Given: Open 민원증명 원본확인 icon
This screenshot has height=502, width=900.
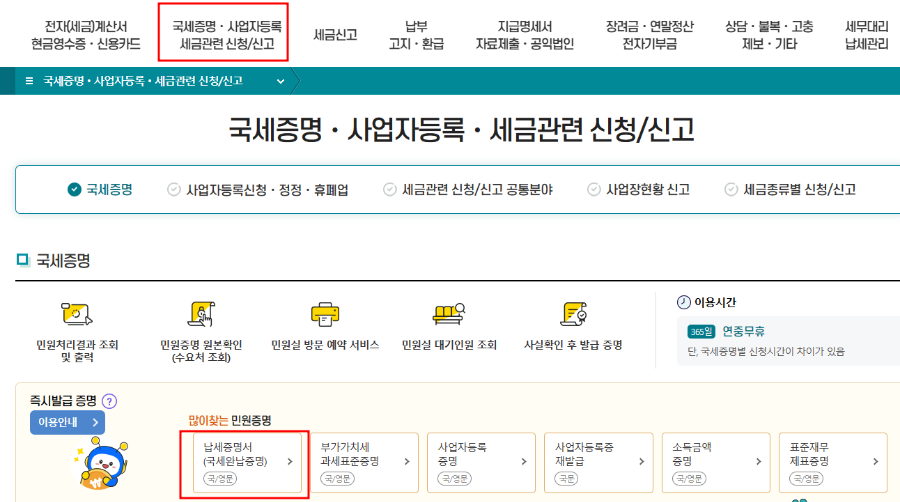Looking at the screenshot, I should point(201,314).
